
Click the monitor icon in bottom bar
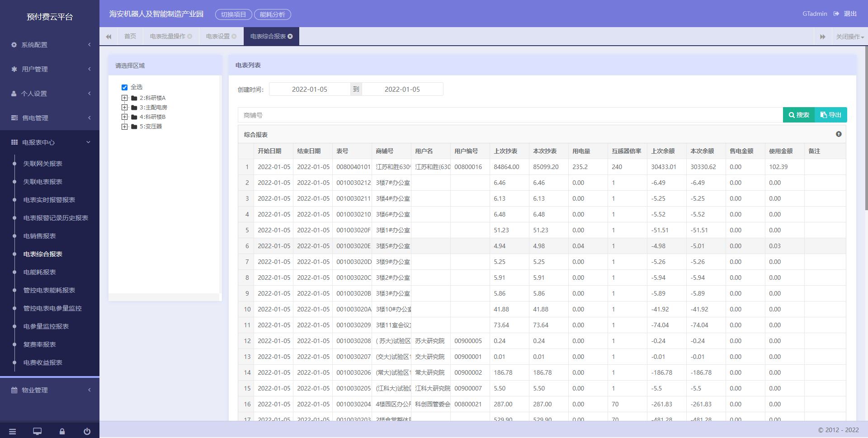(37, 432)
